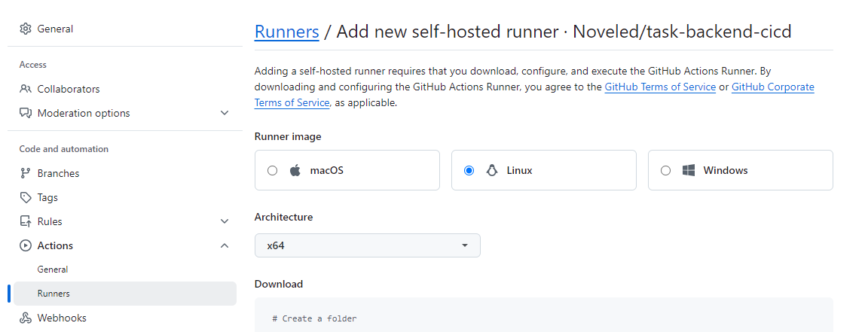Click the Branches git-branch icon
Viewport: 868px width, 332px height.
click(x=25, y=173)
